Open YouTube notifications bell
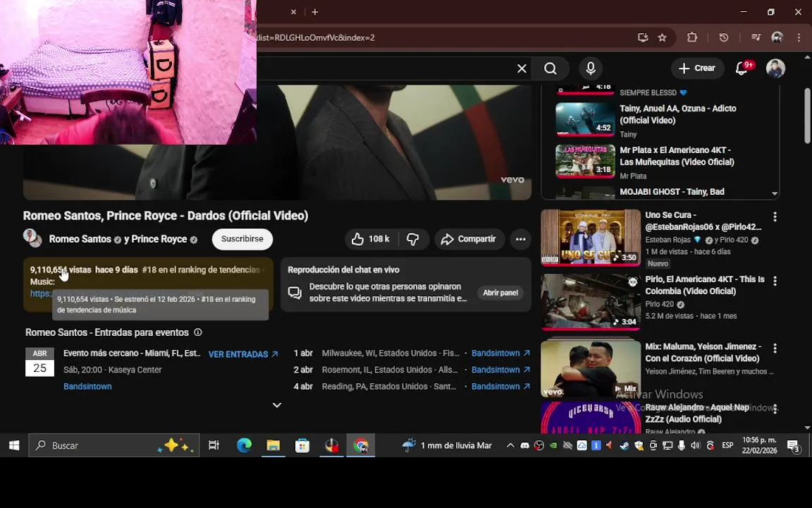This screenshot has height=508, width=812. tap(741, 68)
